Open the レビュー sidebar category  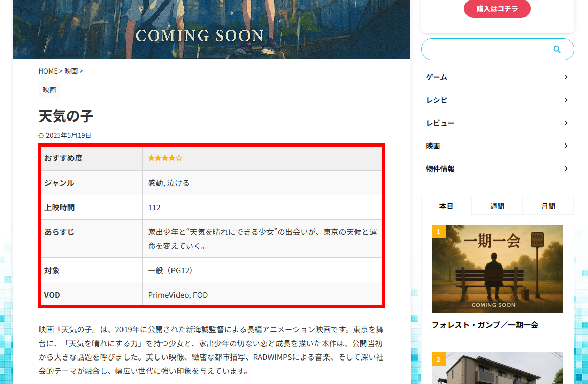[x=497, y=123]
